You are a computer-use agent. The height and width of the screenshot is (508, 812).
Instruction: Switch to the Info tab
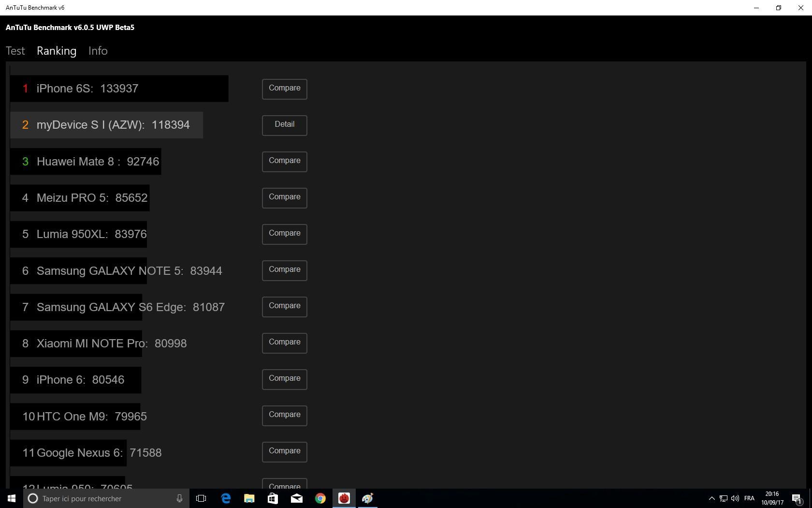tap(98, 51)
